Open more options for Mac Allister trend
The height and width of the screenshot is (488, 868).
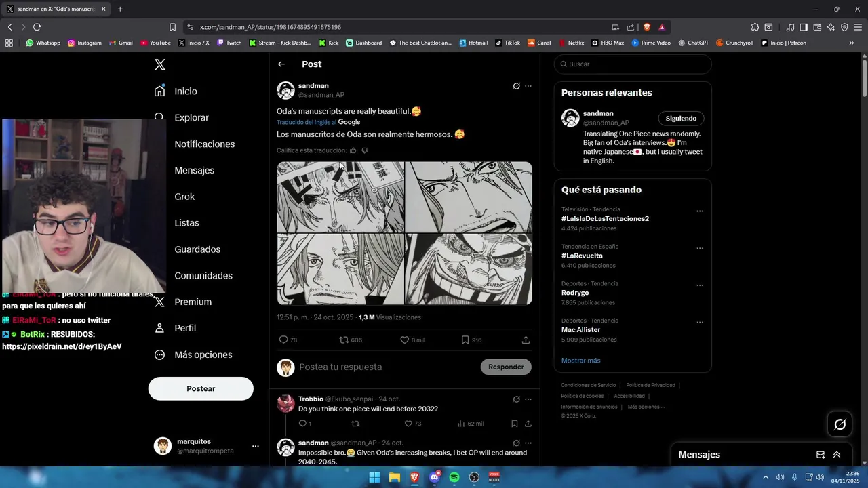(700, 323)
